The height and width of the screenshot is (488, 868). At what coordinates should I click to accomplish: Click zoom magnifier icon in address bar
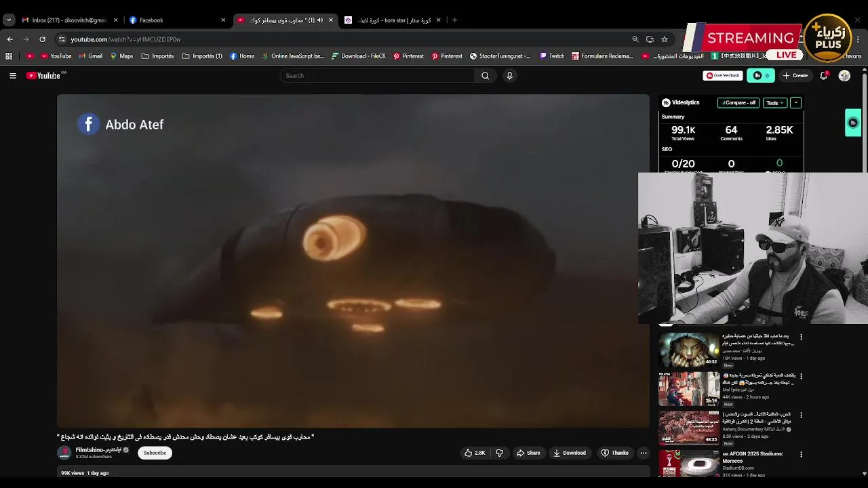coord(635,39)
